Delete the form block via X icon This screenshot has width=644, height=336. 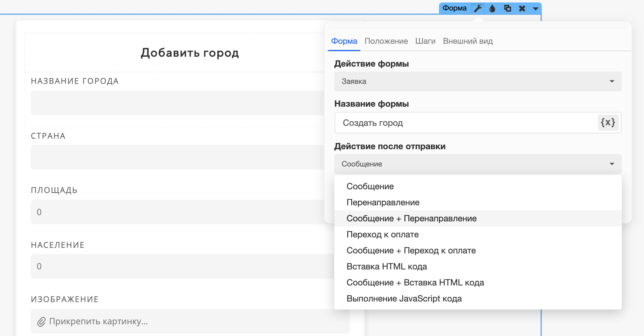pos(522,8)
